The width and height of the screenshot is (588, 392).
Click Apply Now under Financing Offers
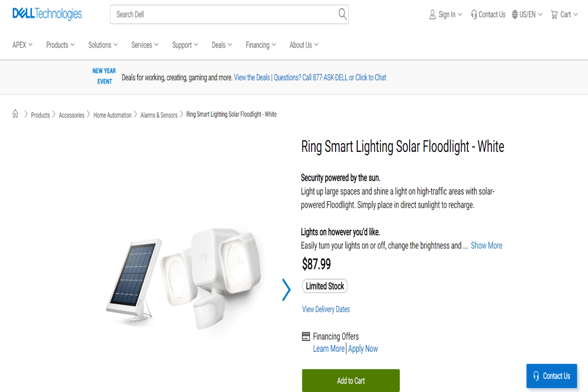pyautogui.click(x=363, y=348)
